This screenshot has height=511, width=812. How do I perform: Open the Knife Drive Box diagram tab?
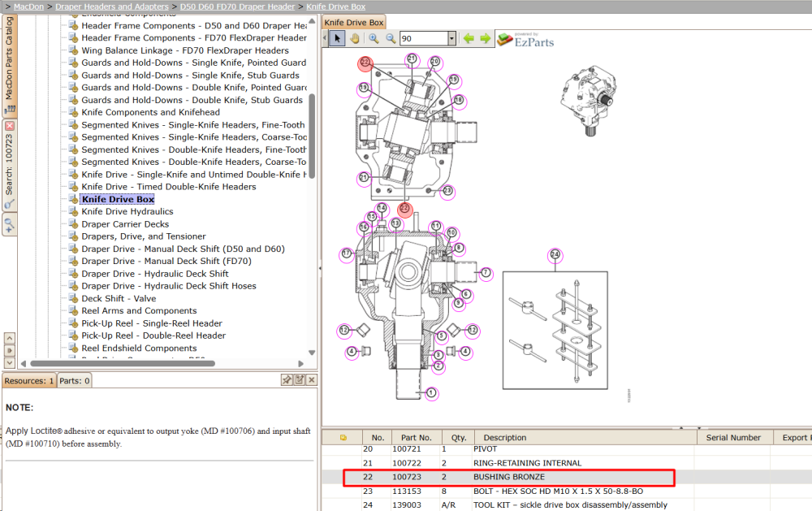pyautogui.click(x=354, y=22)
